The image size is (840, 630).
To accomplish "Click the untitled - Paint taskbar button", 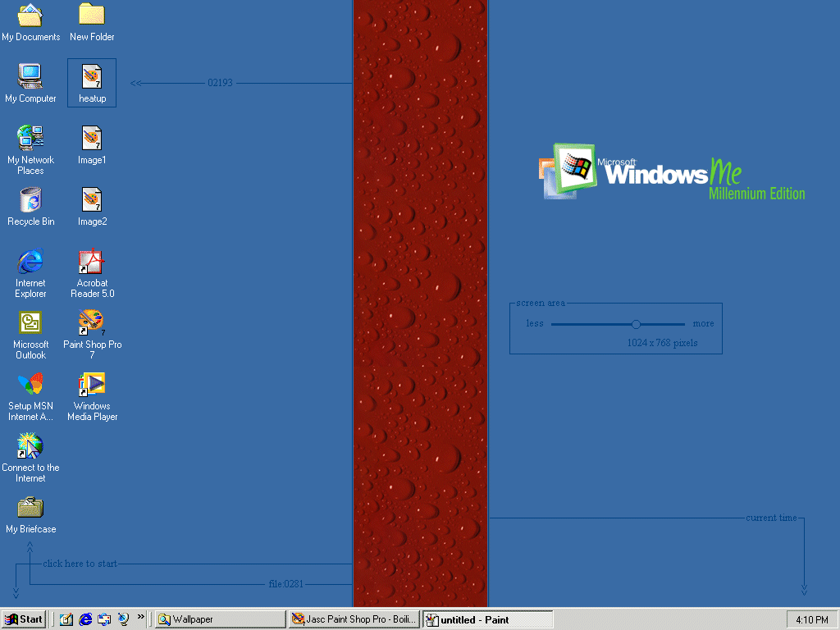I will click(x=487, y=619).
